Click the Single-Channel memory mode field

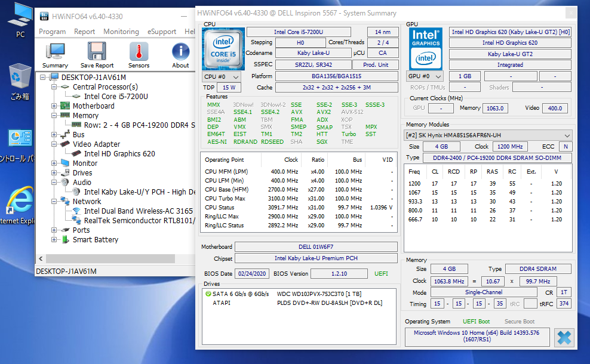pos(484,292)
